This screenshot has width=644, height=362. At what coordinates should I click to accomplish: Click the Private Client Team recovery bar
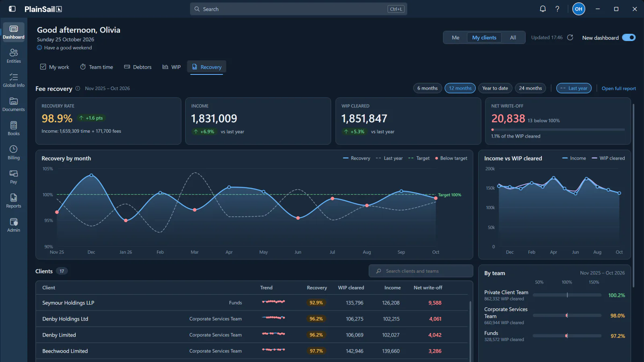(x=567, y=295)
